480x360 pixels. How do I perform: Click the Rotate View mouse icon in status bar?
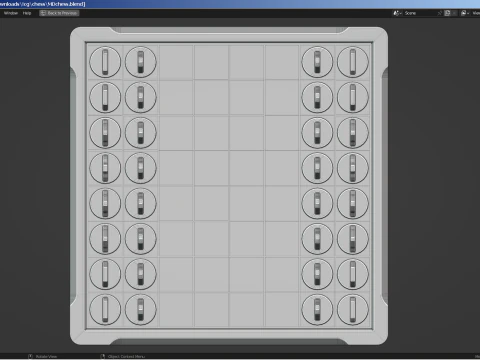pyautogui.click(x=30, y=356)
